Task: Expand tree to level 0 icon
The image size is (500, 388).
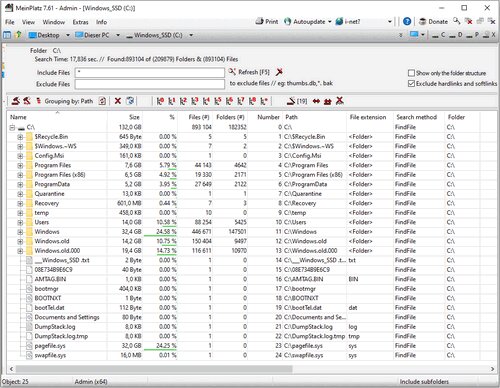Action: tap(160, 101)
